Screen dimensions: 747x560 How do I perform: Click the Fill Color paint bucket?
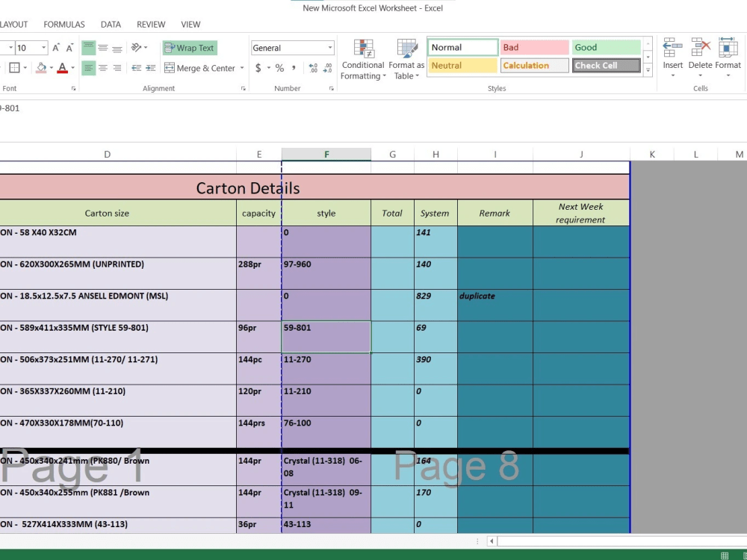(x=41, y=68)
